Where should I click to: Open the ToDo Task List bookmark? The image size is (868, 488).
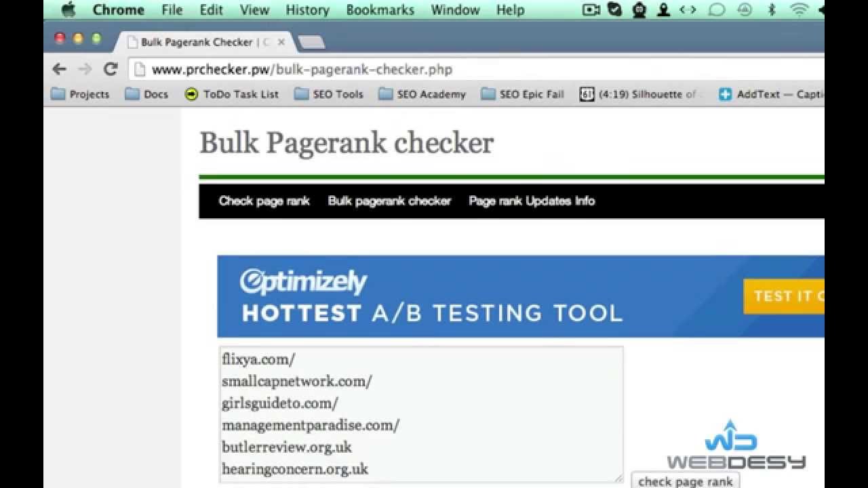coord(231,94)
